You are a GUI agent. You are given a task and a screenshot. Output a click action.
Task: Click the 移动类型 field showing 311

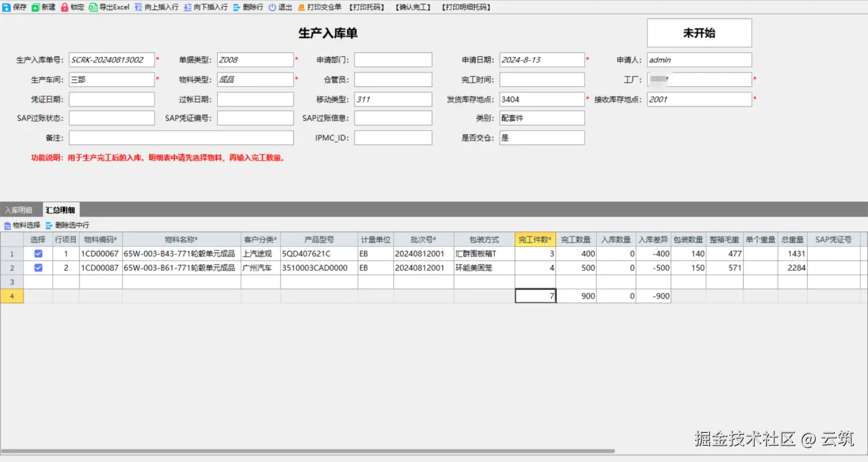click(393, 99)
